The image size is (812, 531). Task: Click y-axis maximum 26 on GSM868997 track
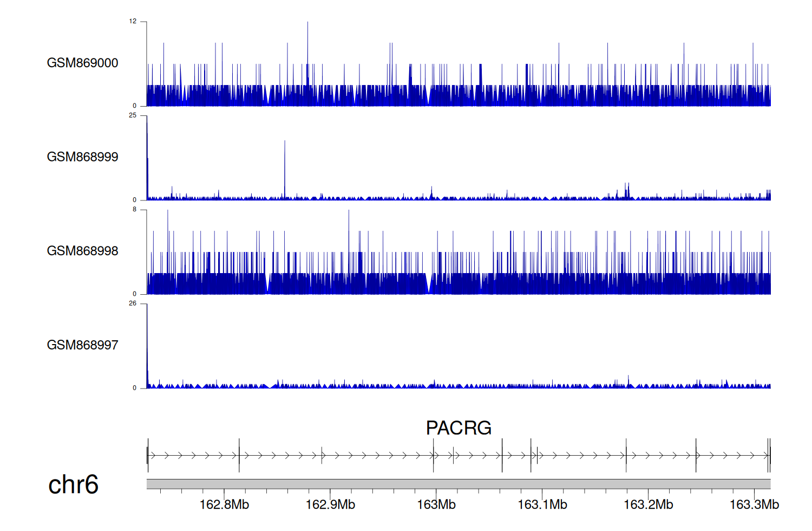click(133, 303)
